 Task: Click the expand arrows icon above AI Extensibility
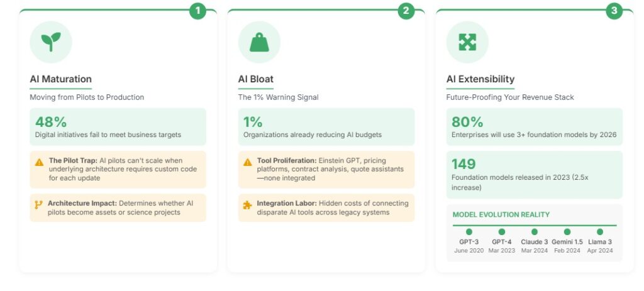[x=467, y=42]
